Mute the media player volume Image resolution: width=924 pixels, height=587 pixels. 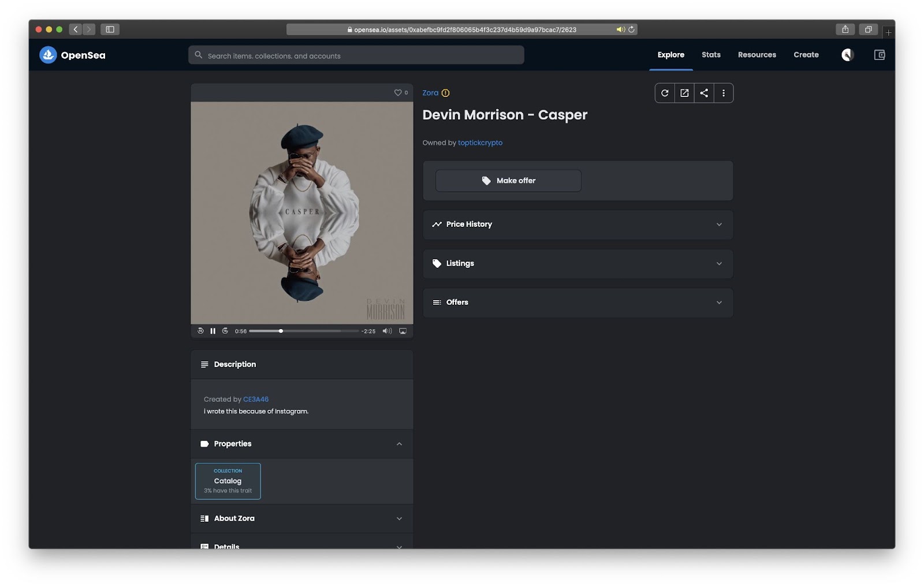[387, 331]
